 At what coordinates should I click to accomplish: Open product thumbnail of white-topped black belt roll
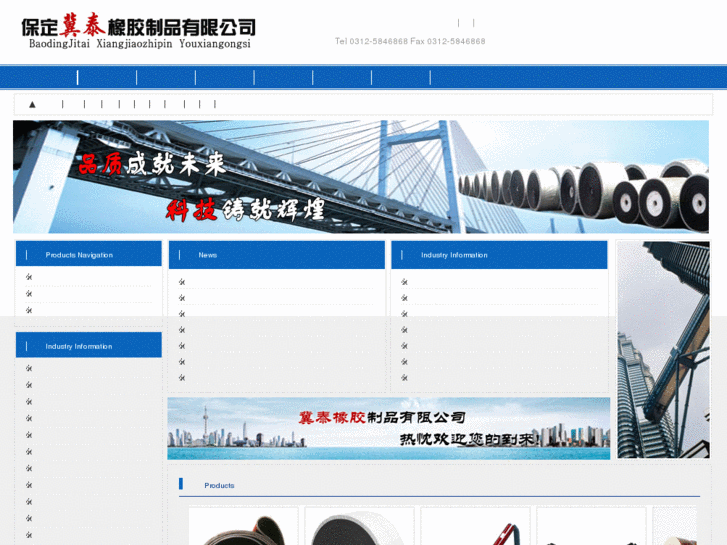click(359, 526)
